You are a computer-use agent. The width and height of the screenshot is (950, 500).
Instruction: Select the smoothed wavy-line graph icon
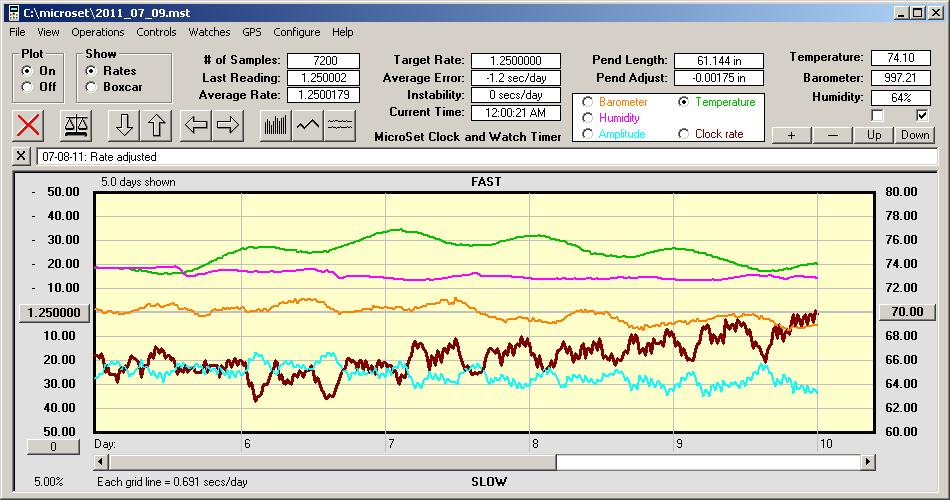click(x=340, y=125)
